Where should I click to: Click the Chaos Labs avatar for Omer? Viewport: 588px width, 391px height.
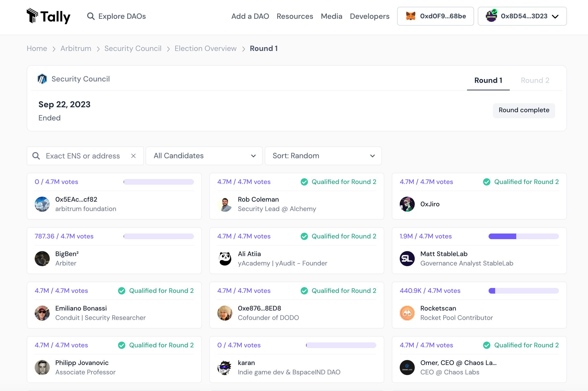tap(407, 367)
